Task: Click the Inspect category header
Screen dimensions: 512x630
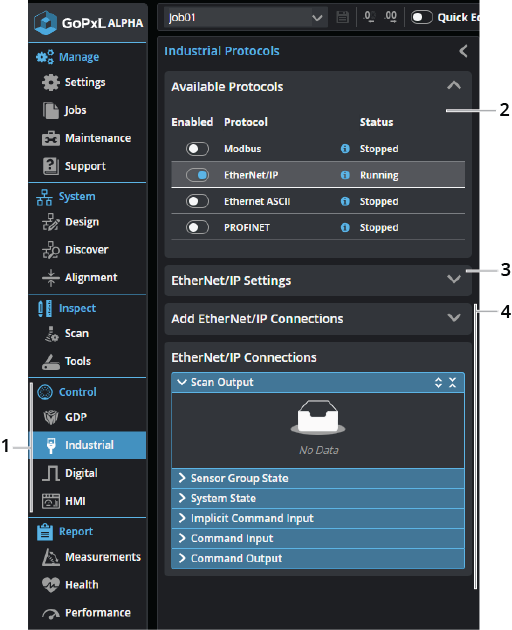Action: coord(66,308)
